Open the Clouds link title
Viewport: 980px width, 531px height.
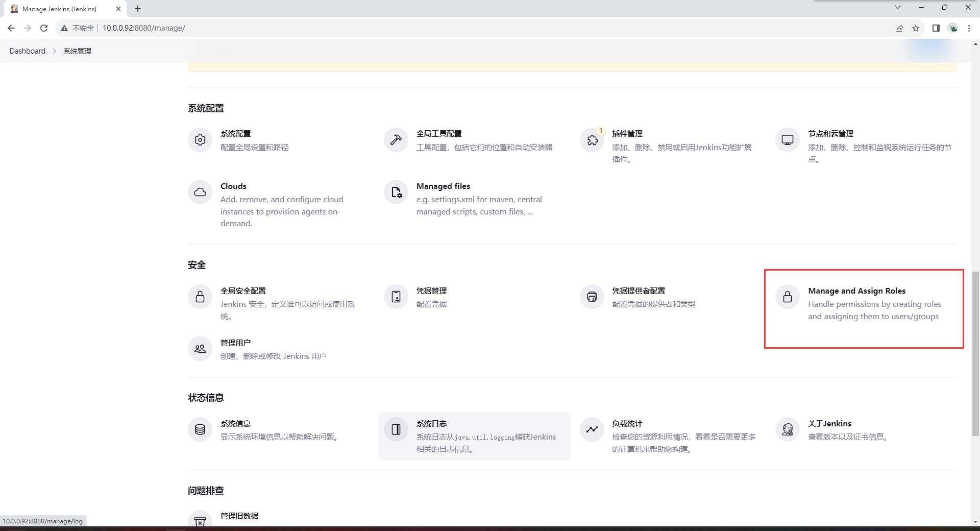pos(233,186)
